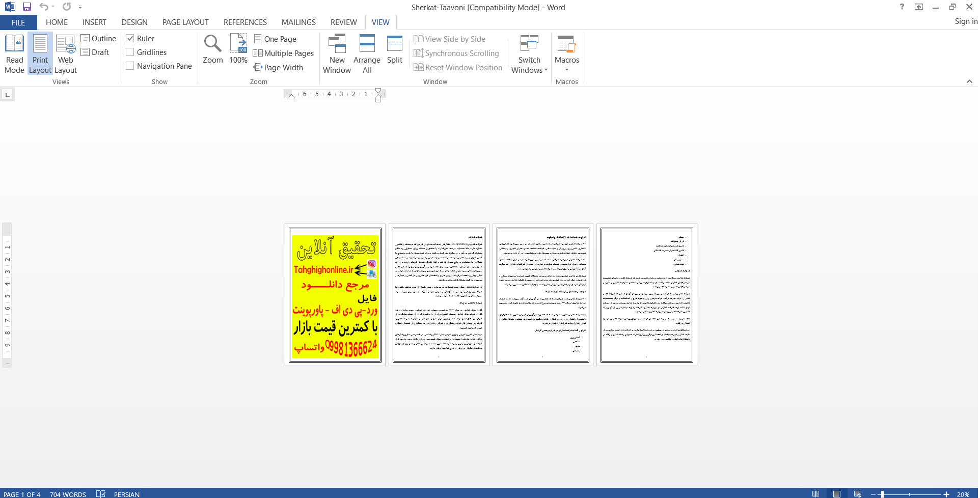Click the 704 WORDS count

pyautogui.click(x=68, y=494)
